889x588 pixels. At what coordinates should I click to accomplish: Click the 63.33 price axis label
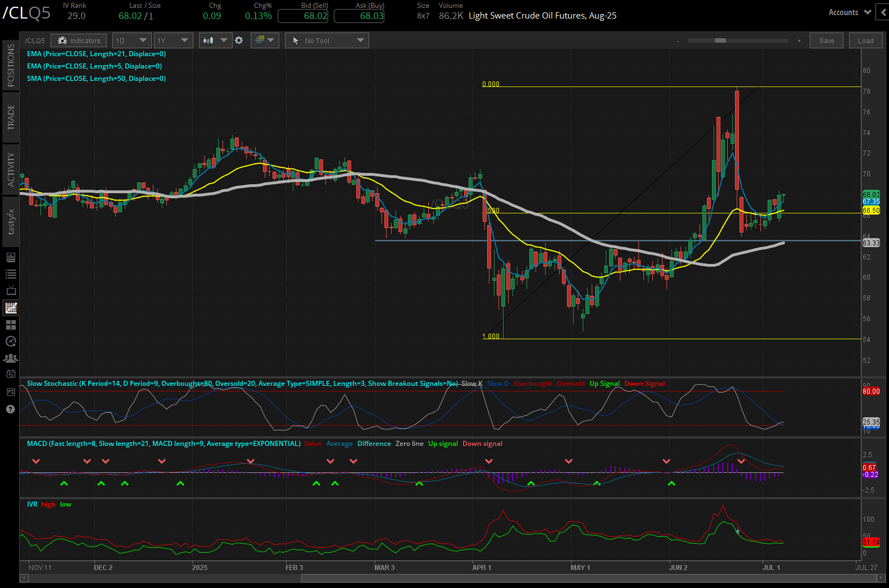pyautogui.click(x=871, y=243)
